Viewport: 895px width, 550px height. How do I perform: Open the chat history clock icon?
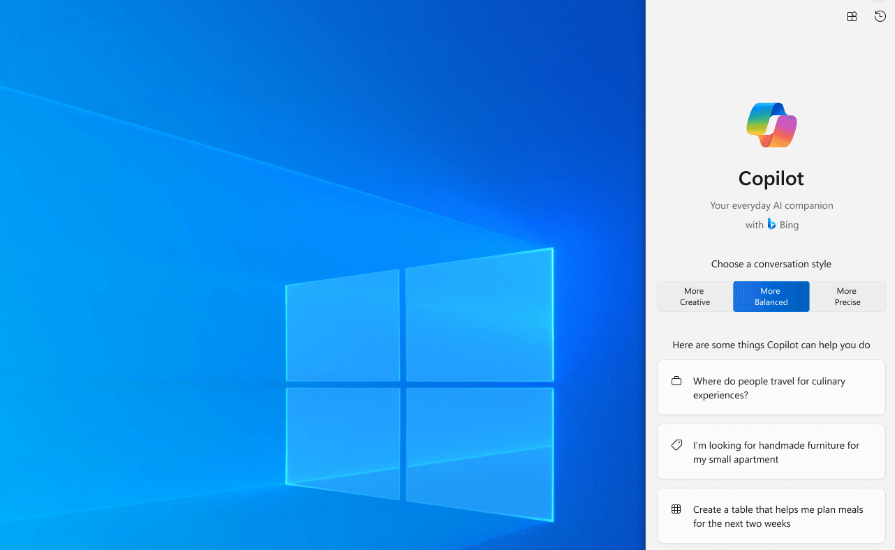[880, 16]
